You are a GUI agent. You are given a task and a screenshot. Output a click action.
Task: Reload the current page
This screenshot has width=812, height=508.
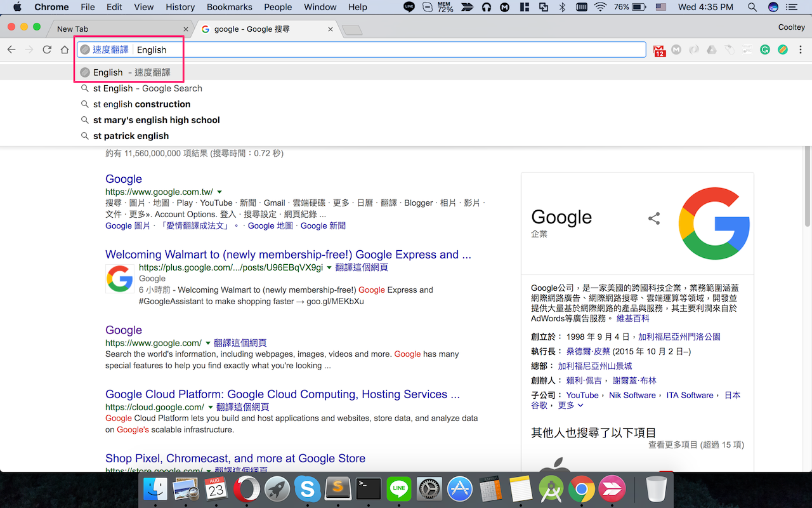point(47,50)
